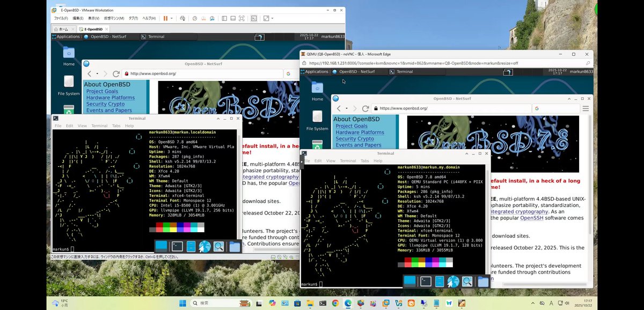
Task: Click reload button in left NetSurf window
Action: [116, 73]
